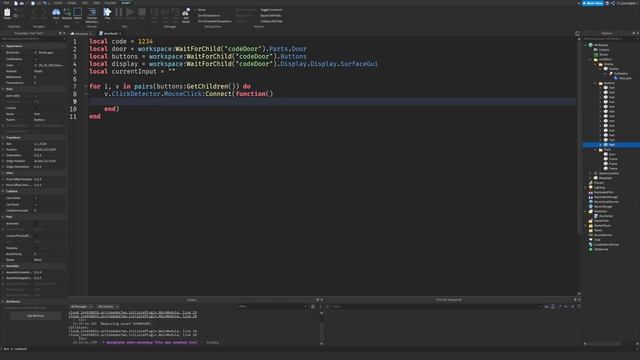Collapse the for loop fold on line 7
The image size is (640, 360).
pyautogui.click(x=86, y=87)
